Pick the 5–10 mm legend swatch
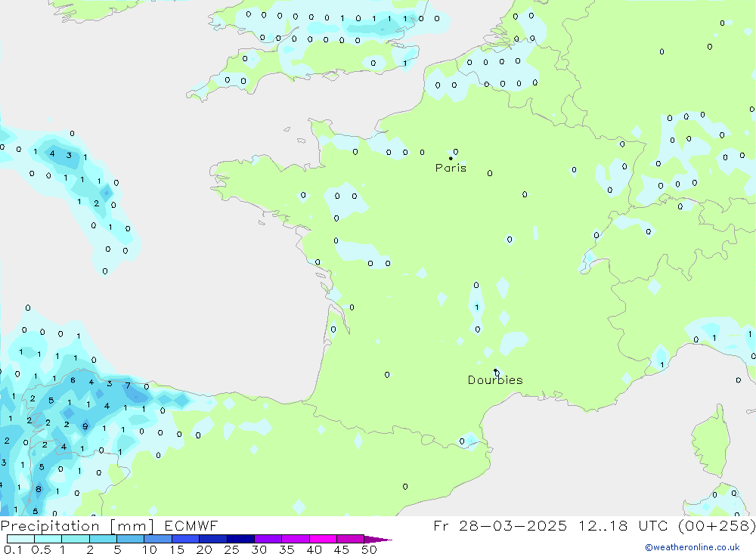This screenshot has height=554, width=756. [131, 539]
